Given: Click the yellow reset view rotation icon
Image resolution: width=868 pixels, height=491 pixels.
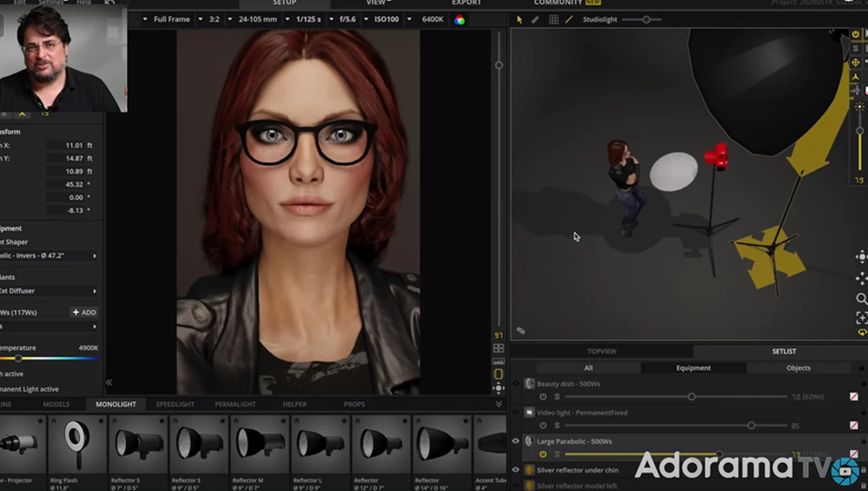Looking at the screenshot, I should tap(862, 333).
